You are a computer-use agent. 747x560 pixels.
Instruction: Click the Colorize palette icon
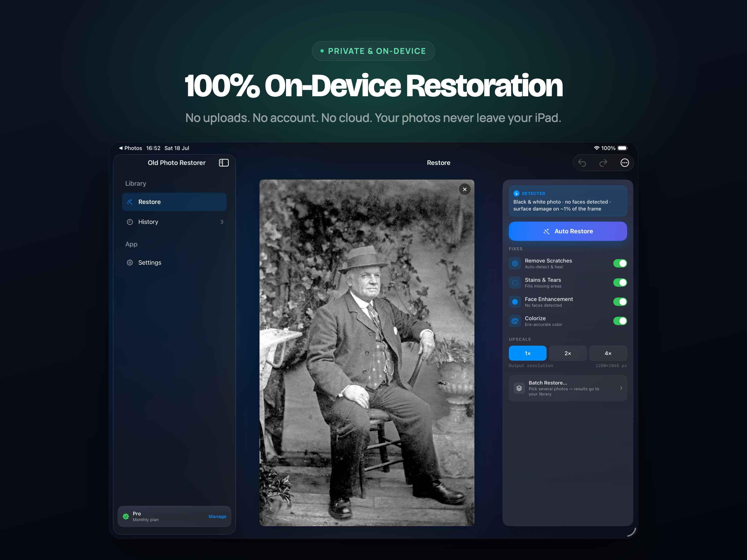(x=515, y=321)
